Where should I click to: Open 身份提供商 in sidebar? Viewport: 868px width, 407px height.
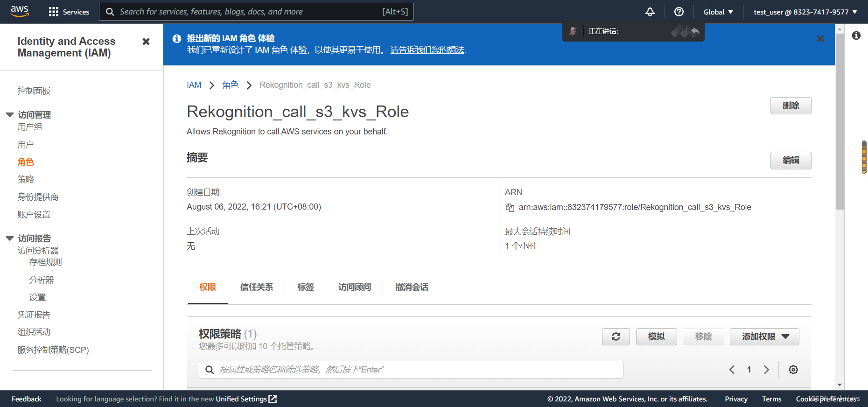(x=38, y=197)
